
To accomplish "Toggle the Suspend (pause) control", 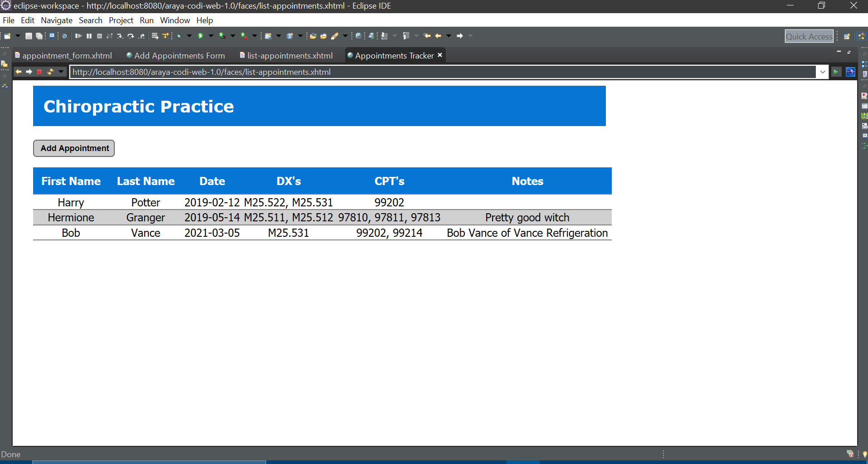I will 89,35.
